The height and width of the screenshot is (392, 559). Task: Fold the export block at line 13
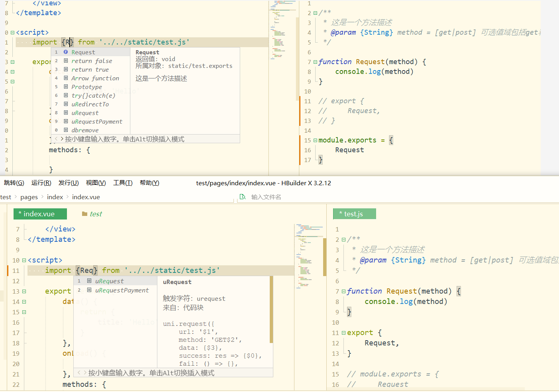[x=24, y=291]
